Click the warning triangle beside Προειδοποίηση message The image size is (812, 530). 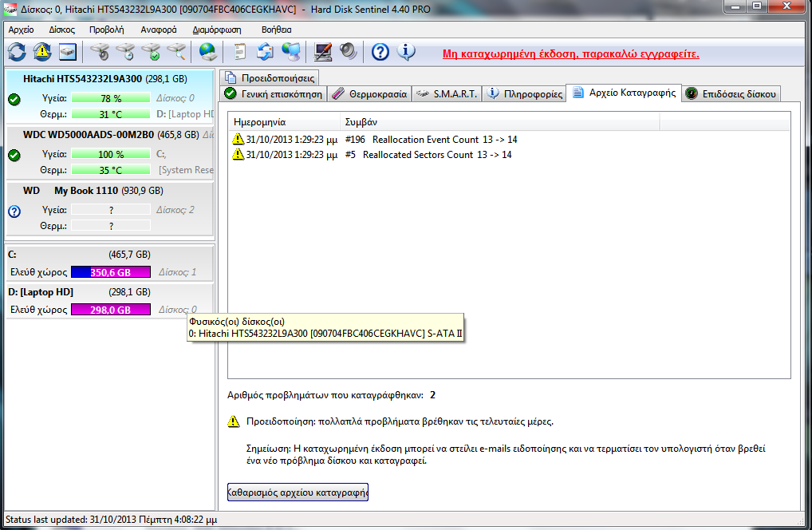(234, 421)
